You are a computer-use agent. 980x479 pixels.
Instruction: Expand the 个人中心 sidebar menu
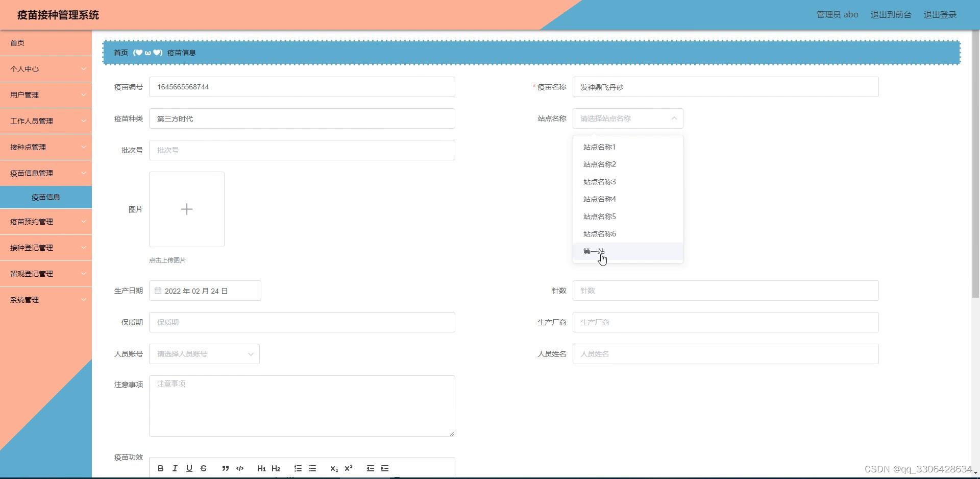(46, 69)
